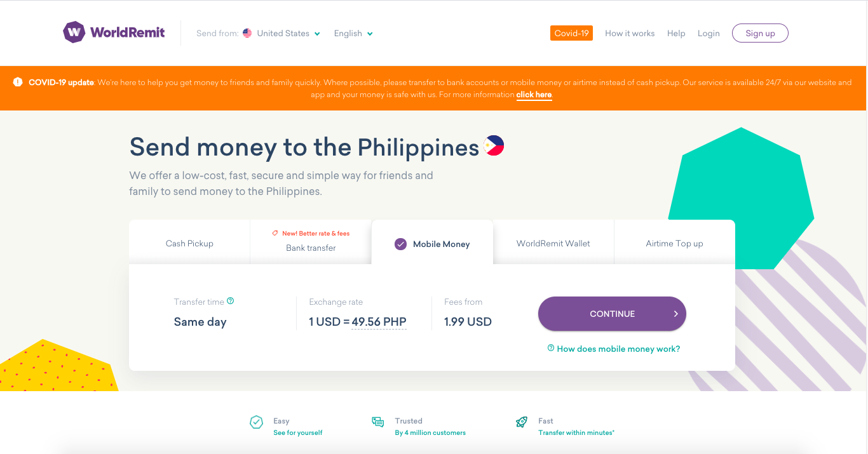Click the WorldRemit logo
The width and height of the screenshot is (868, 454).
(114, 32)
